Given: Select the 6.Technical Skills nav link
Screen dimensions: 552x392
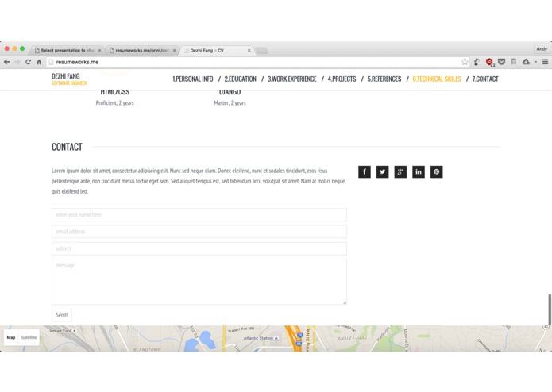Looking at the screenshot, I should pyautogui.click(x=437, y=79).
